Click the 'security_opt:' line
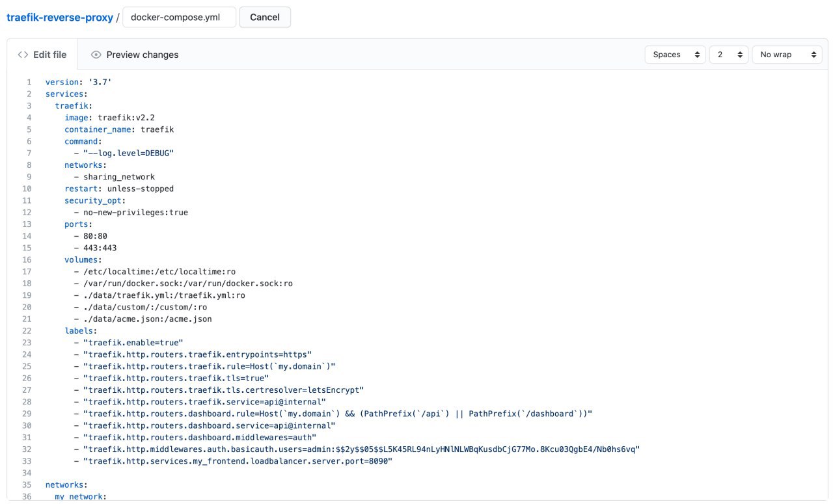 click(95, 200)
